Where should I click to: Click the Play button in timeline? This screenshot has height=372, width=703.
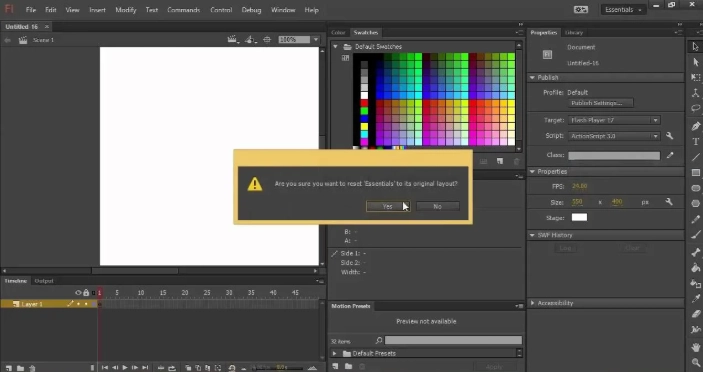(125, 368)
